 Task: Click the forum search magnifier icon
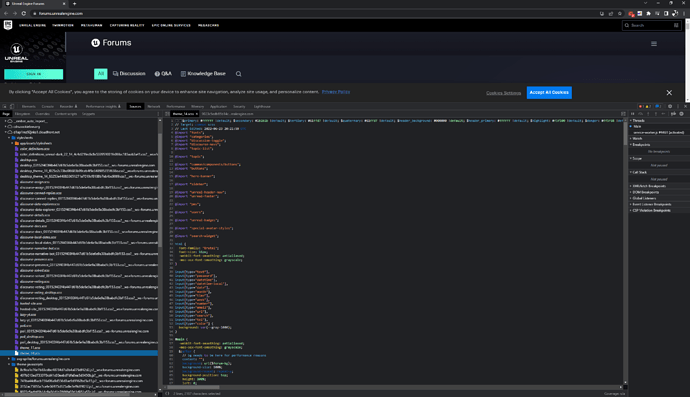(x=239, y=74)
